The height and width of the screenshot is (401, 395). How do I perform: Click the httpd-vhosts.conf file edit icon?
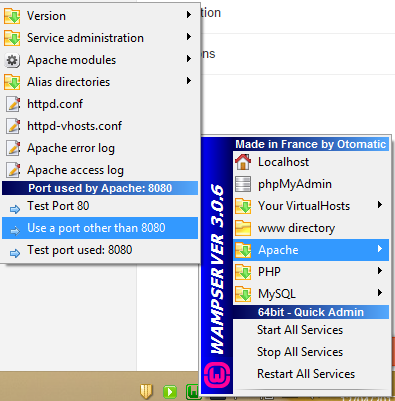point(13,126)
